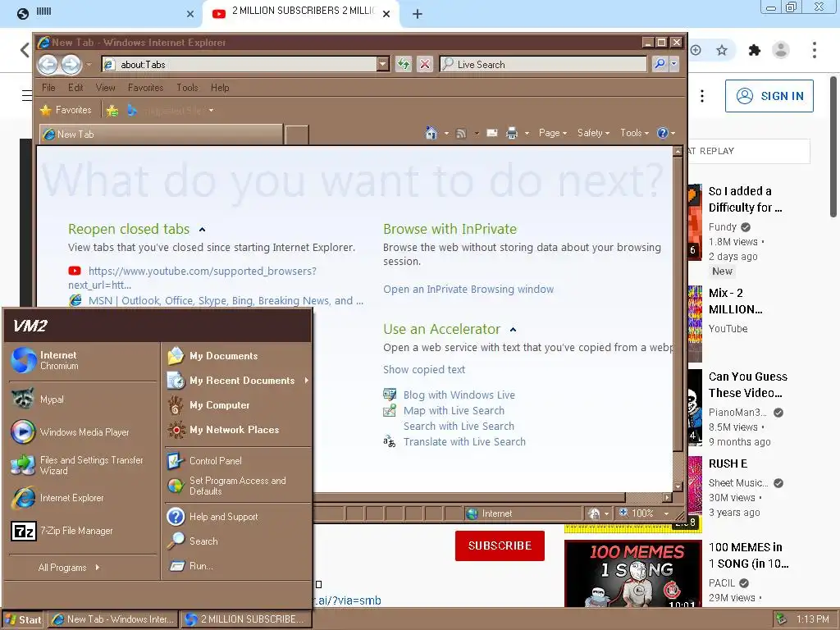This screenshot has width=840, height=630.
Task: Click the IE Print icon
Action: click(x=512, y=133)
